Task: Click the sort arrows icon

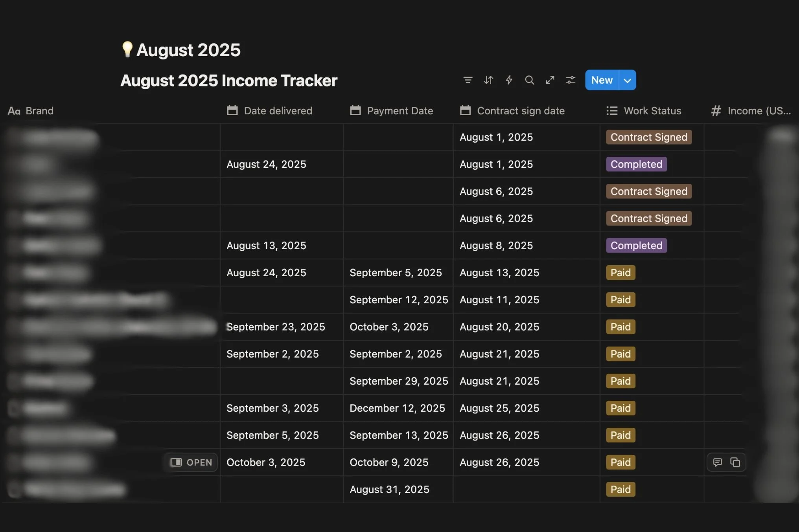Action: click(x=488, y=80)
